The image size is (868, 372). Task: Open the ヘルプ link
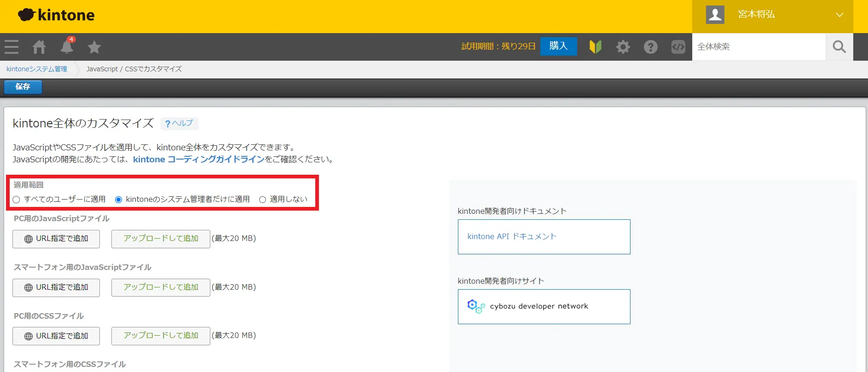[x=179, y=123]
